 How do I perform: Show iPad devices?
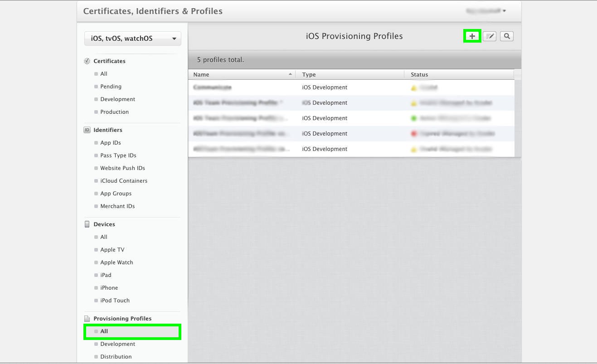[x=106, y=275]
